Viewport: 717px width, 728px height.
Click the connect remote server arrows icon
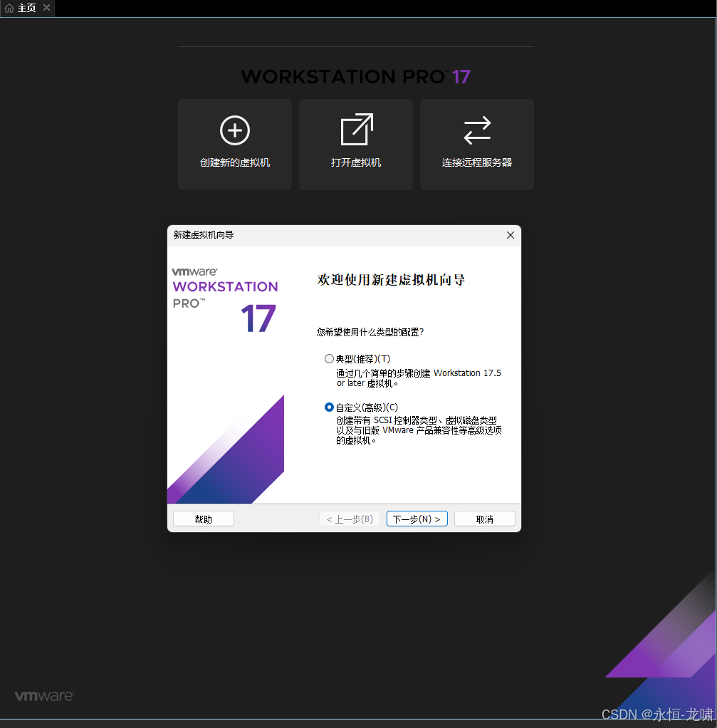[477, 130]
